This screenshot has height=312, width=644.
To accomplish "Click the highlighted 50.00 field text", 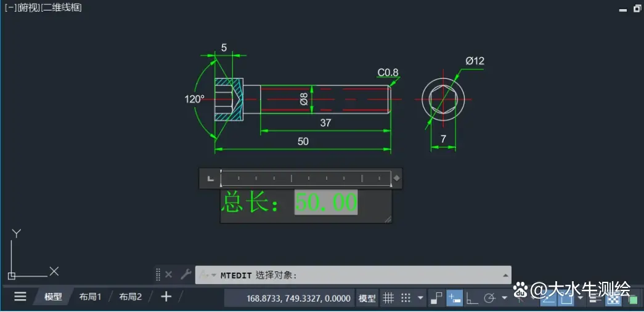I will coord(326,202).
